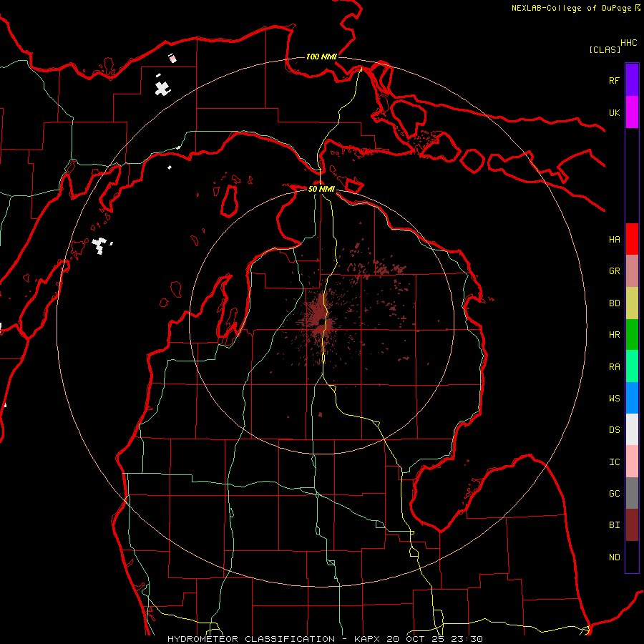Click the HYDROMETEOR CLASSIFICATION caption text

coord(251,639)
